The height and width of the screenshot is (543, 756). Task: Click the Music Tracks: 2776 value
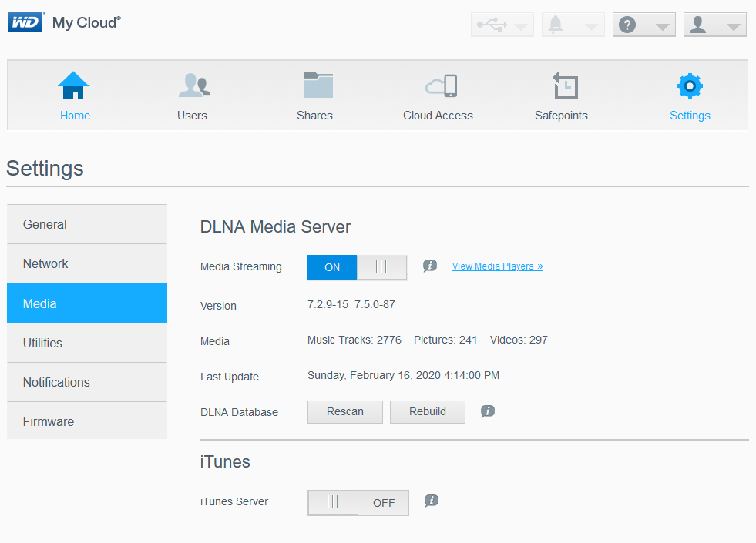[354, 340]
